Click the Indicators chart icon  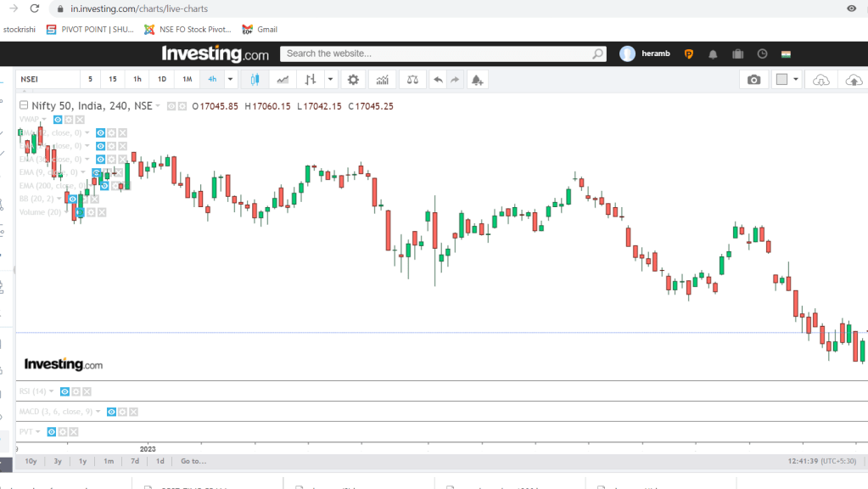point(383,80)
